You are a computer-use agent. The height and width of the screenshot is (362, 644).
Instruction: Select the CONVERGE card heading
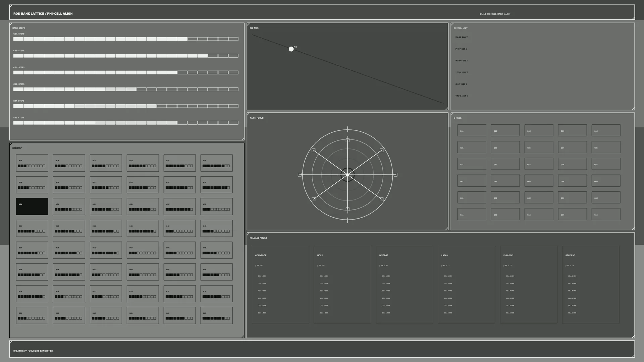pos(261,255)
